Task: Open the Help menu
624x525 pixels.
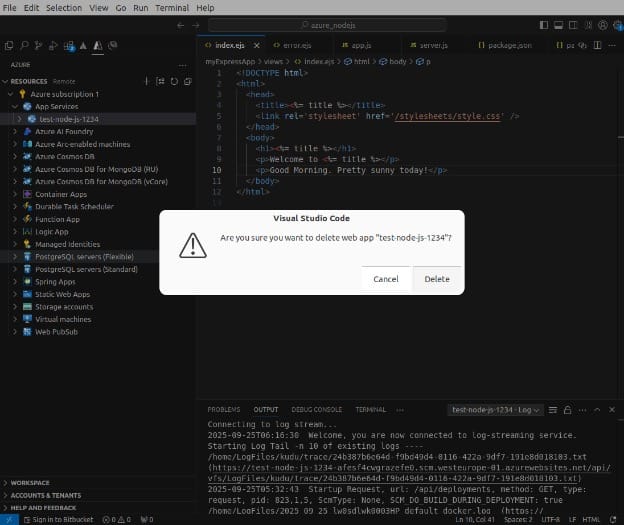Action: pos(205,8)
